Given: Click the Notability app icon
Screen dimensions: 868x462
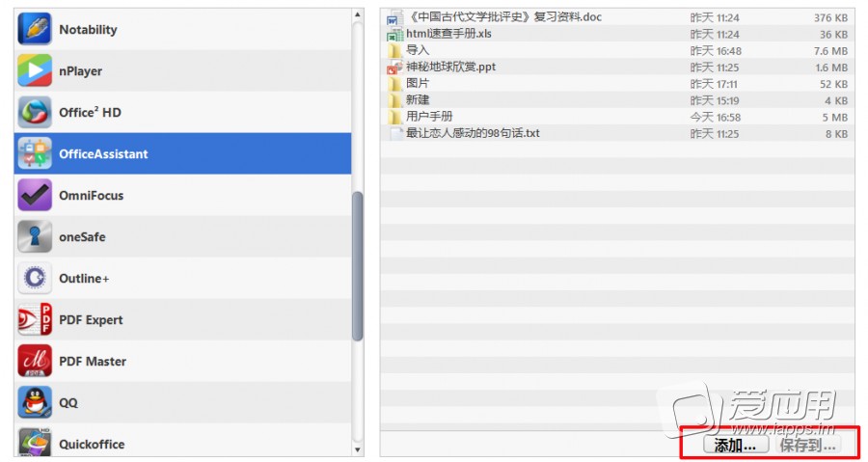Looking at the screenshot, I should [35, 29].
